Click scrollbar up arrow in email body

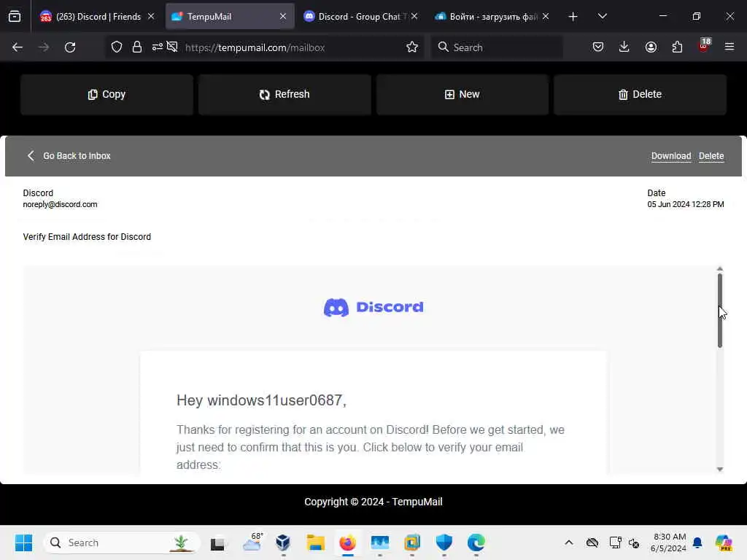pyautogui.click(x=719, y=269)
